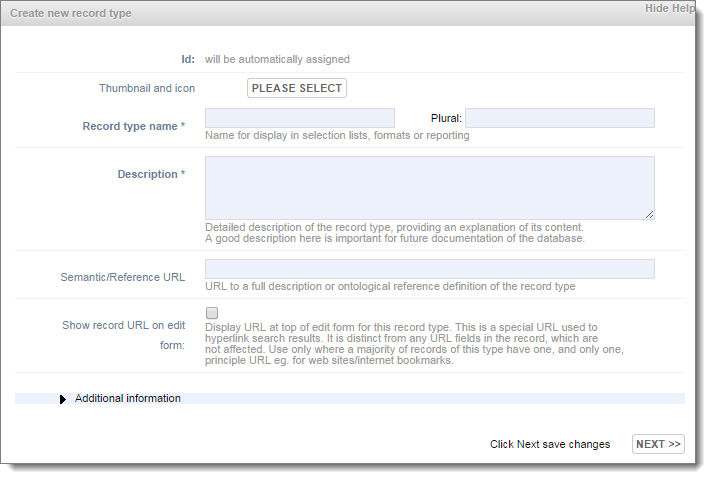This screenshot has height=479, width=711.
Task: Click the Record type name label
Action: 134,126
